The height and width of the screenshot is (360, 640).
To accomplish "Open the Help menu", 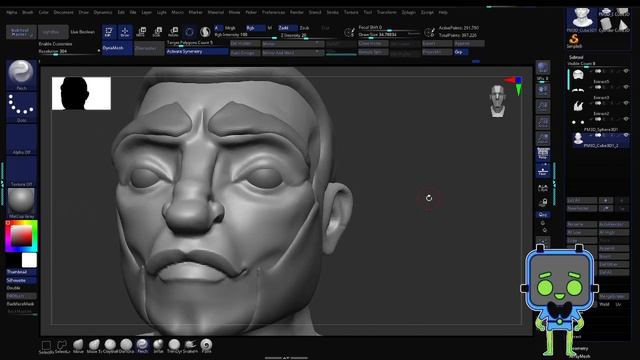I will click(443, 12).
